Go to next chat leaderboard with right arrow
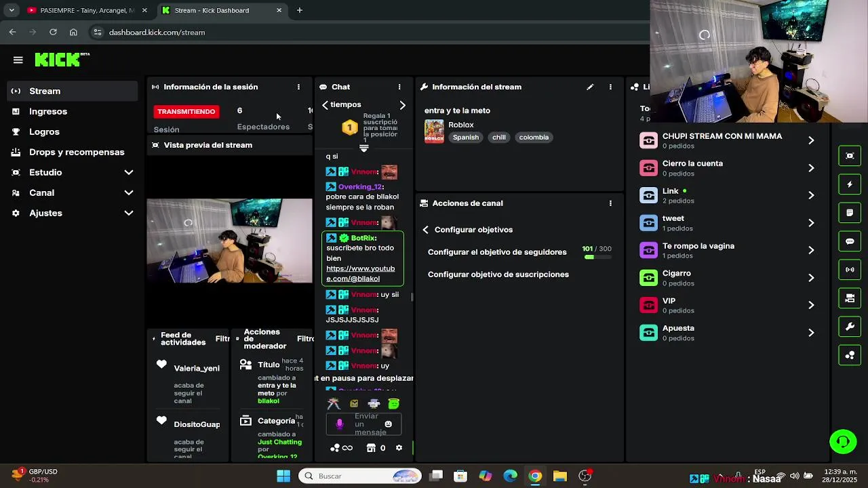Screen dimensions: 868x488 [x=402, y=105]
